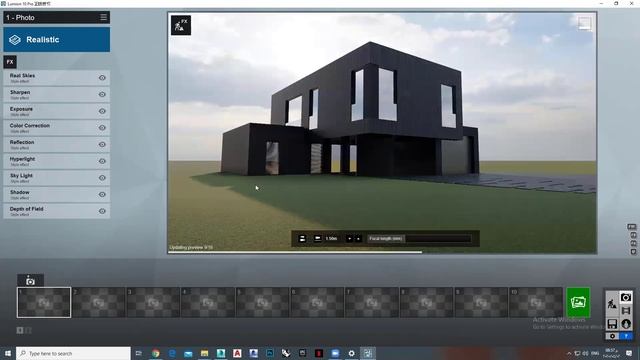Adjust the Focal length slider

click(420, 238)
